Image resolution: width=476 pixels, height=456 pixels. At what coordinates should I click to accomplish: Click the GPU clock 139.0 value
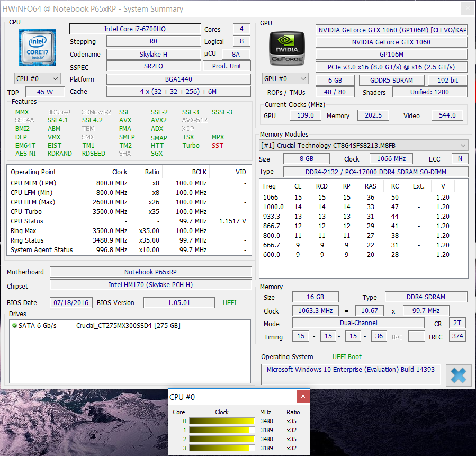coord(306,115)
